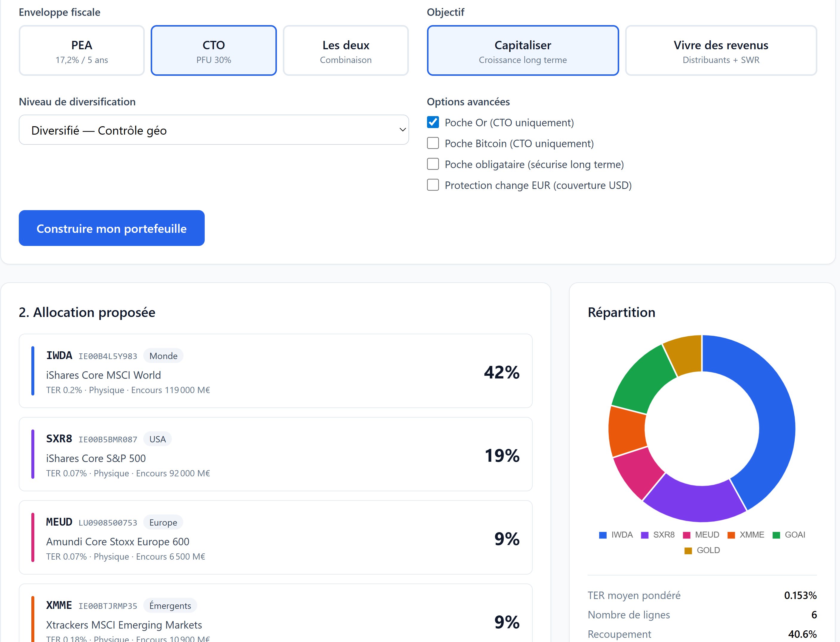Click the USA tag on SXR8

(157, 439)
